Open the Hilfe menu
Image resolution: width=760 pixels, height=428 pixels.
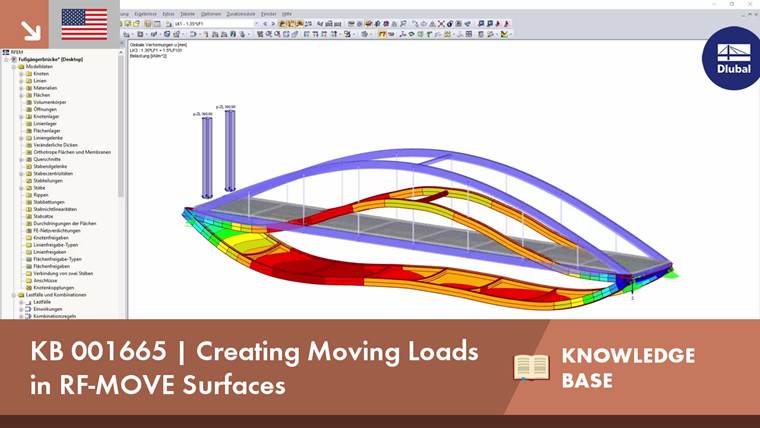[287, 14]
